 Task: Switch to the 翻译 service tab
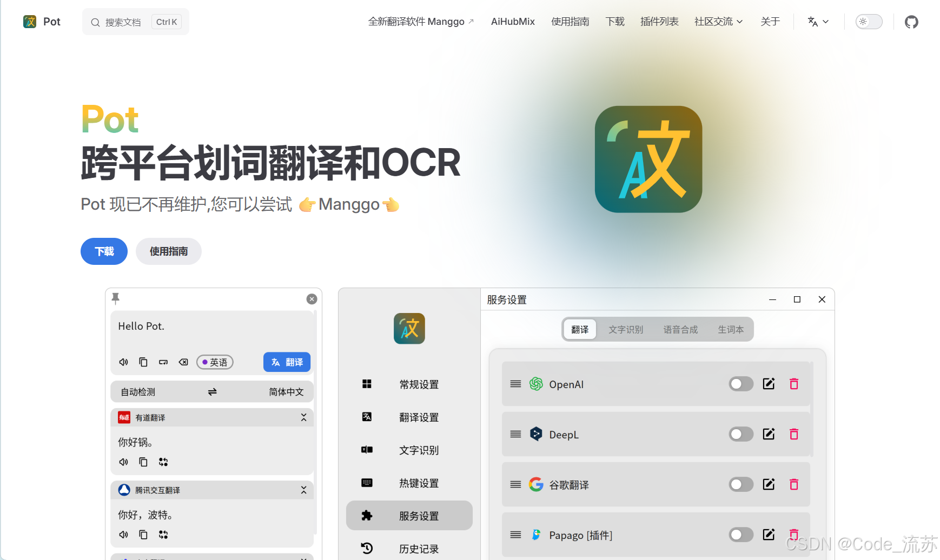click(x=580, y=329)
